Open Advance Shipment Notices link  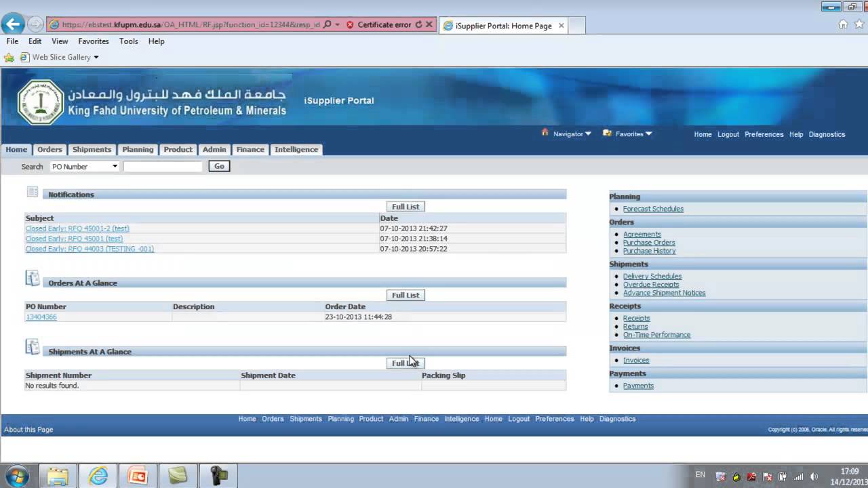tap(664, 293)
